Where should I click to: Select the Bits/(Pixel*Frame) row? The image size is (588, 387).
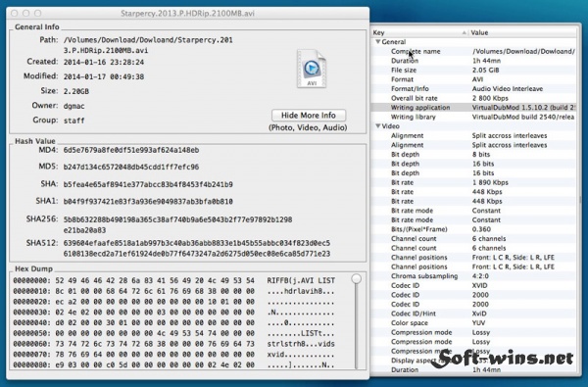click(x=473, y=229)
